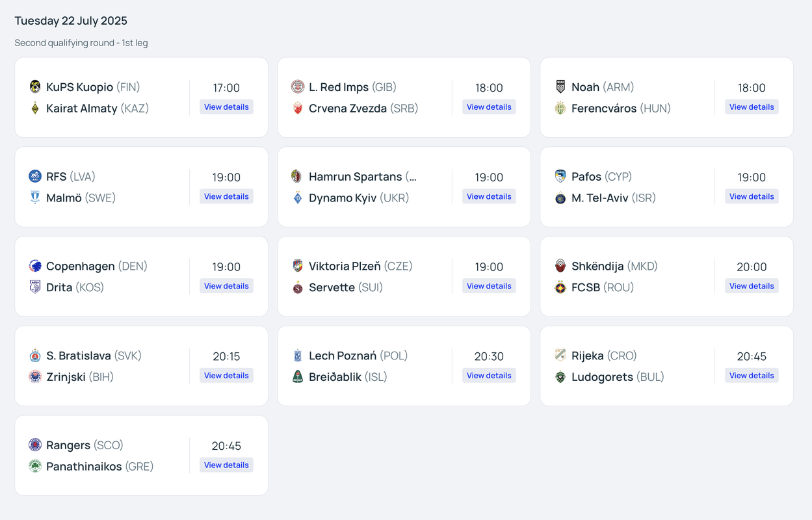Click the KuPS Kuopio team name
The width and height of the screenshot is (812, 520).
pyautogui.click(x=79, y=87)
